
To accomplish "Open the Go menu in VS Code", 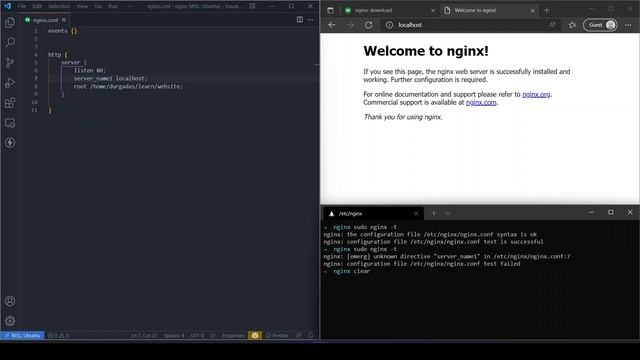I will click(98, 6).
